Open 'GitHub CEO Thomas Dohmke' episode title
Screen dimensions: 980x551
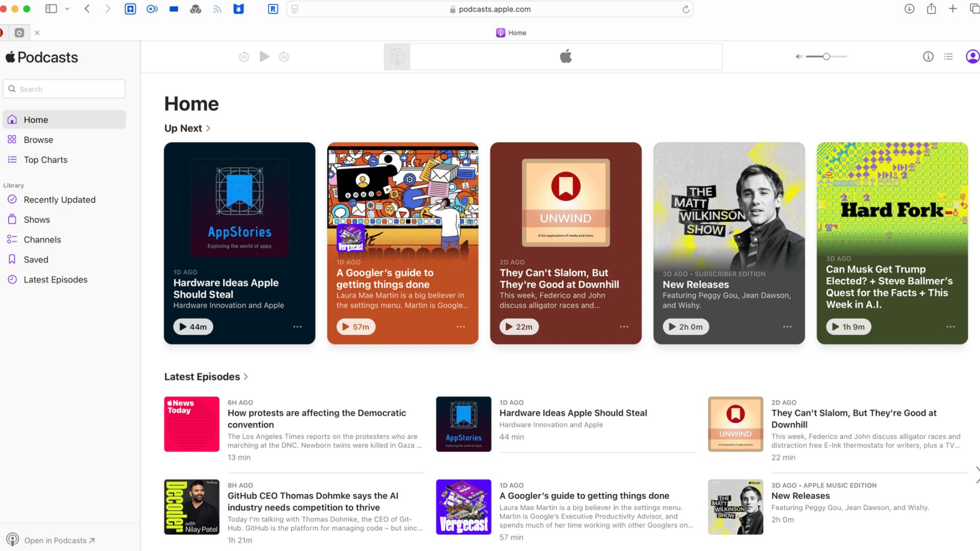tap(313, 502)
